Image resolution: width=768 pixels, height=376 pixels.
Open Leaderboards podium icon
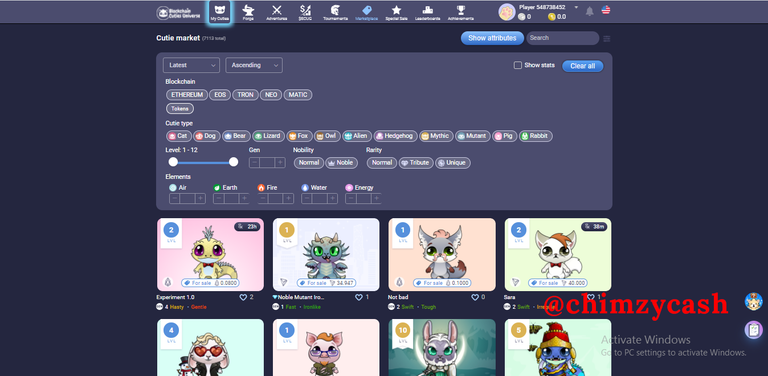click(x=428, y=10)
